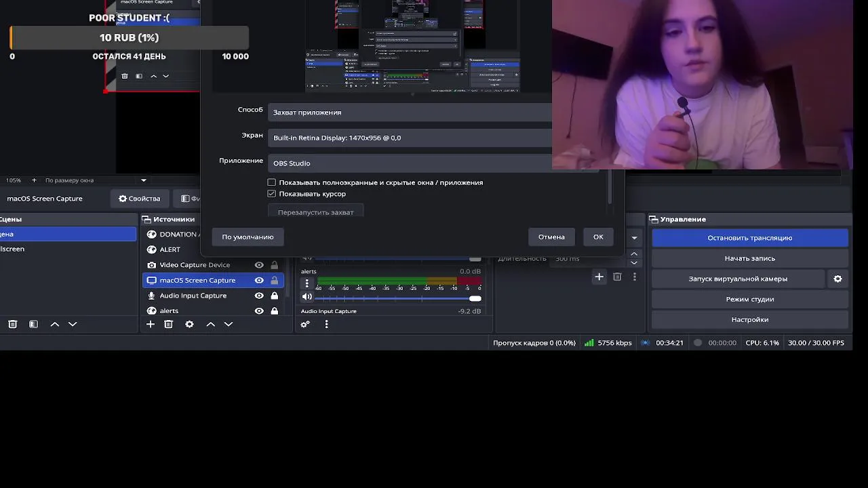This screenshot has width=868, height=488.
Task: Toggle lock on macOS Screen Capture
Action: [274, 280]
